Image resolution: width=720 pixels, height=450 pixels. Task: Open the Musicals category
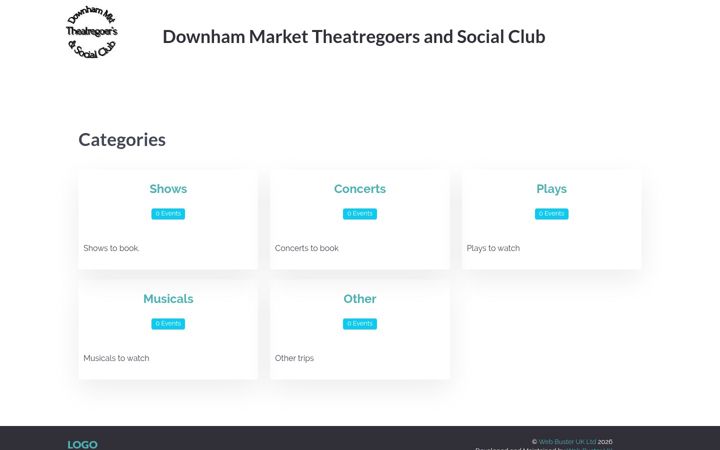(168, 299)
